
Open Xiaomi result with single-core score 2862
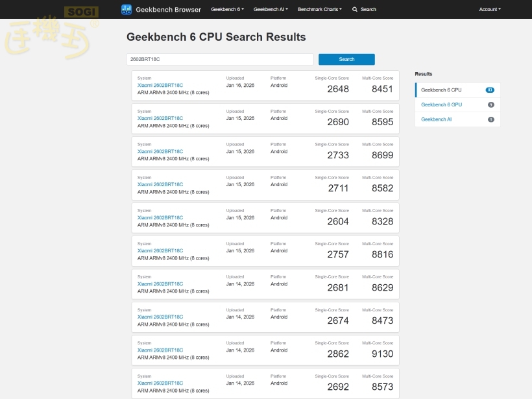tap(160, 350)
